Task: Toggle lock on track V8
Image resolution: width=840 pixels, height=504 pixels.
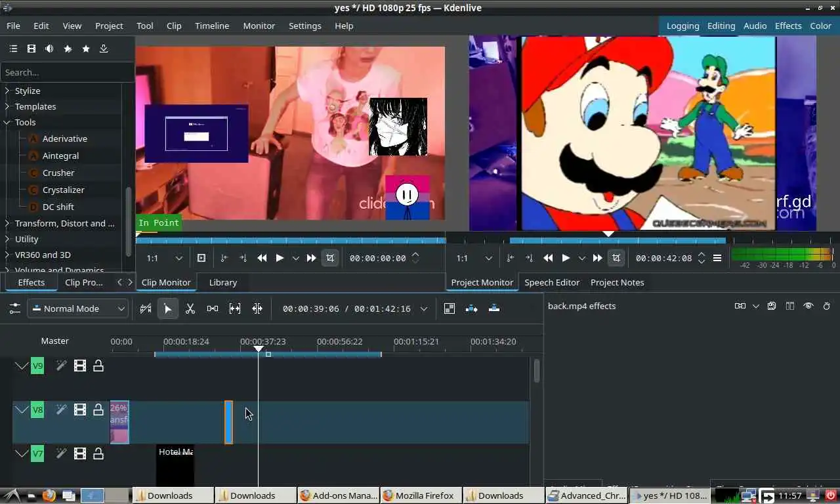Action: [x=98, y=410]
